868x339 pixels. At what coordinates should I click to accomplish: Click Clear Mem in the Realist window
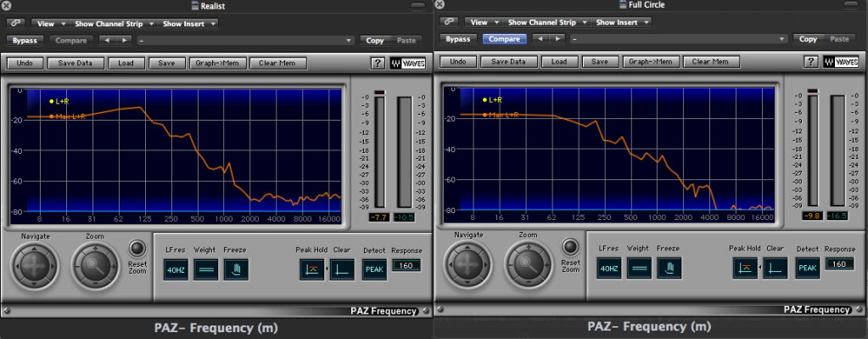tap(278, 63)
